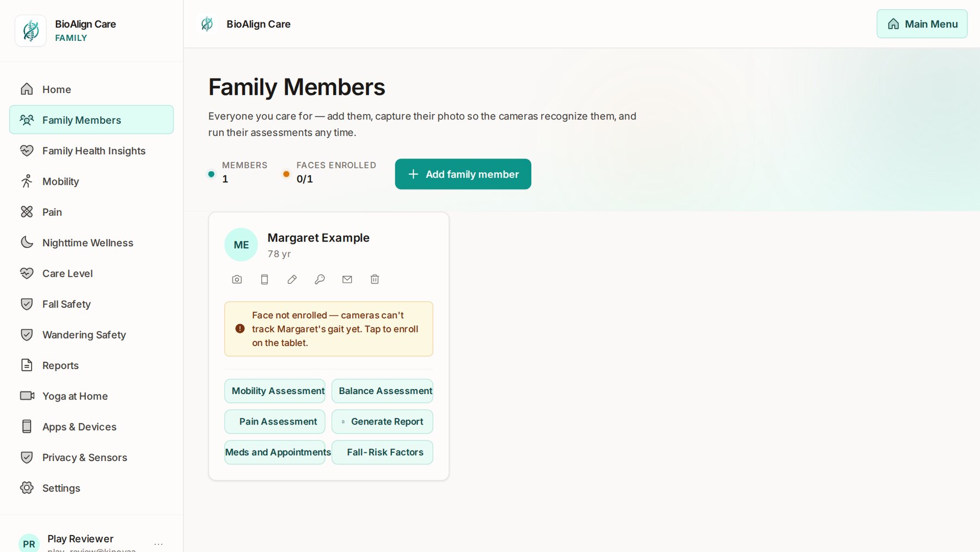Open Fall-Risk Factors
980x552 pixels.
[x=382, y=452]
